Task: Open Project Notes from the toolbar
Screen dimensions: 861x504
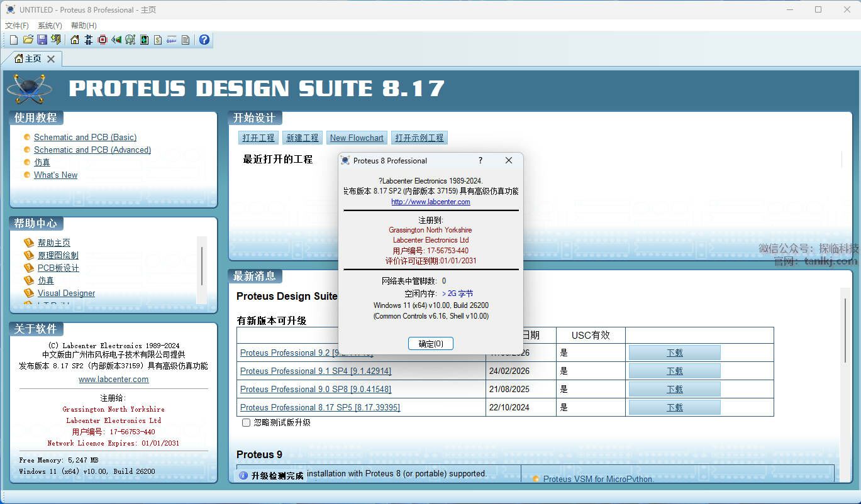Action: point(186,40)
